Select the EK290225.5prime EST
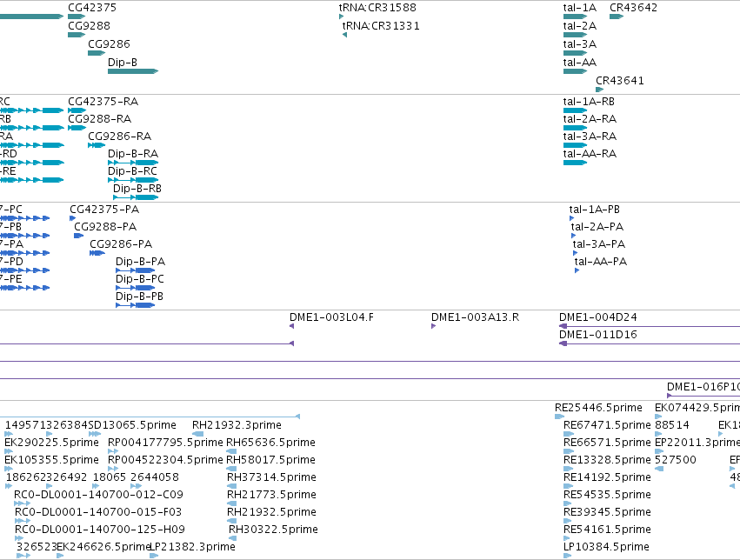The image size is (740, 560). point(9,451)
